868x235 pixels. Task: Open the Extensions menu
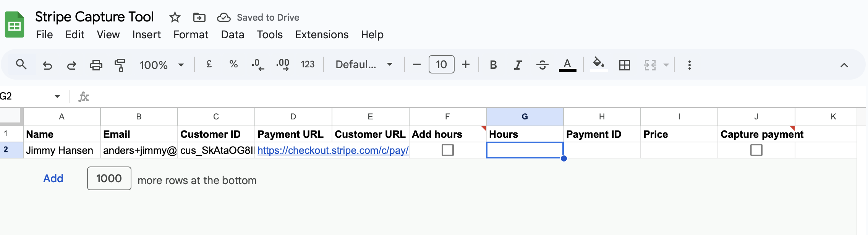322,34
